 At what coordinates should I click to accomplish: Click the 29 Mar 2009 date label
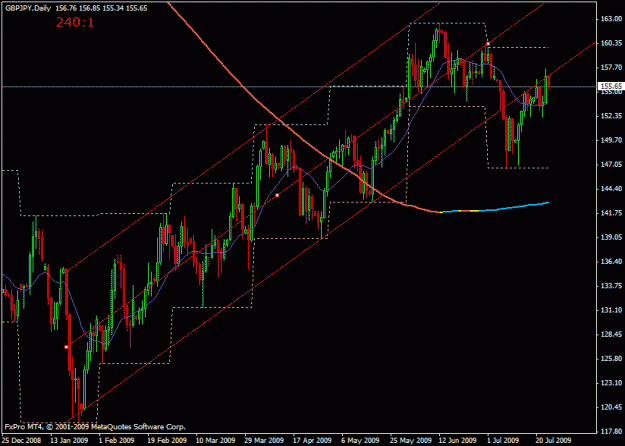pos(263,440)
